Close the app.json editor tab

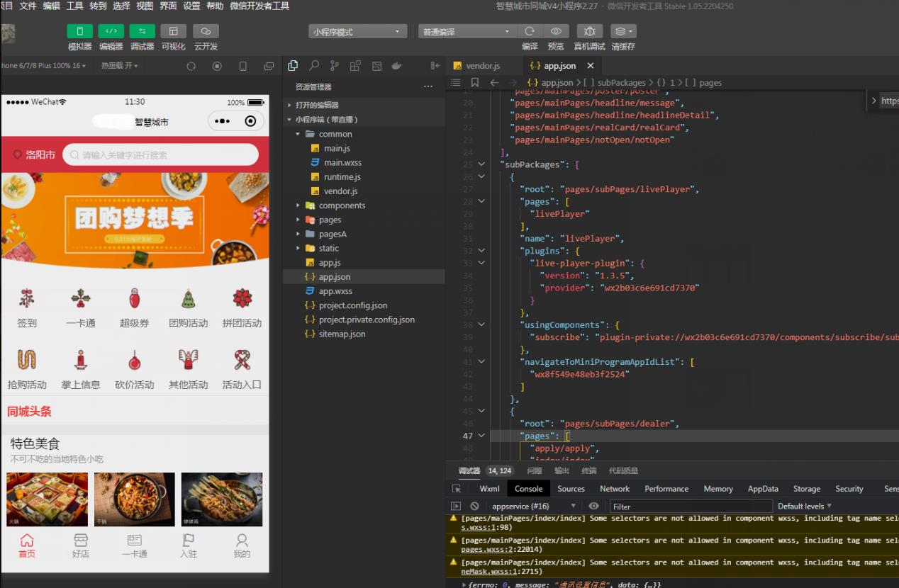pyautogui.click(x=591, y=66)
